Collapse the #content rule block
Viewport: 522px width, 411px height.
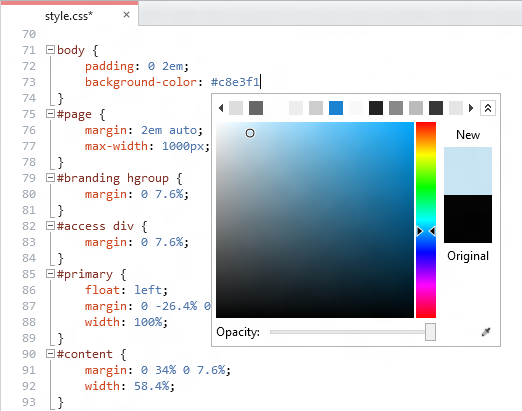tap(50, 354)
